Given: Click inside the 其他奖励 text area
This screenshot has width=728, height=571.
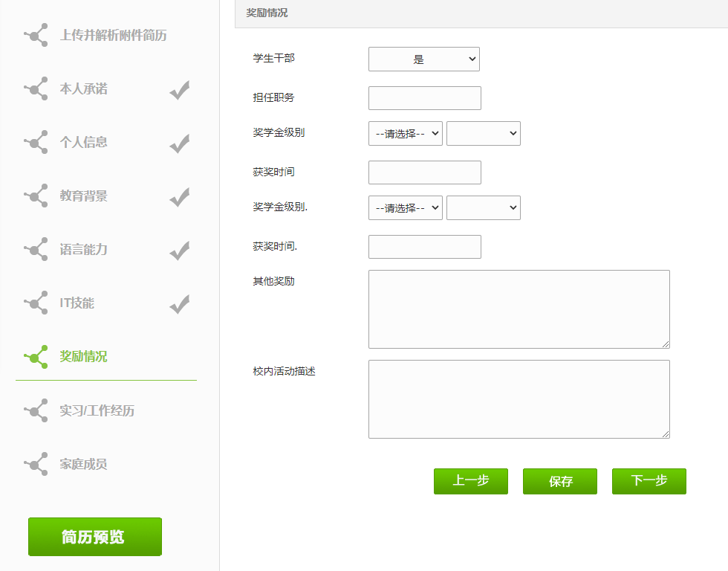Looking at the screenshot, I should (519, 309).
